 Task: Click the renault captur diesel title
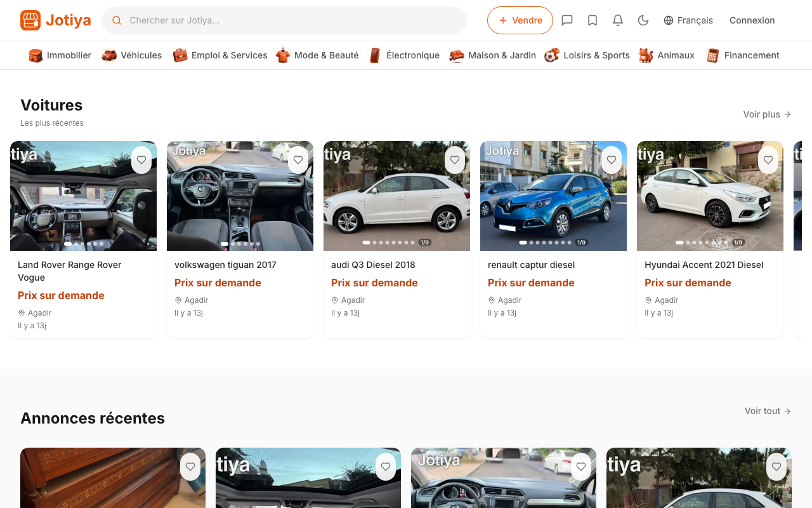pos(531,265)
